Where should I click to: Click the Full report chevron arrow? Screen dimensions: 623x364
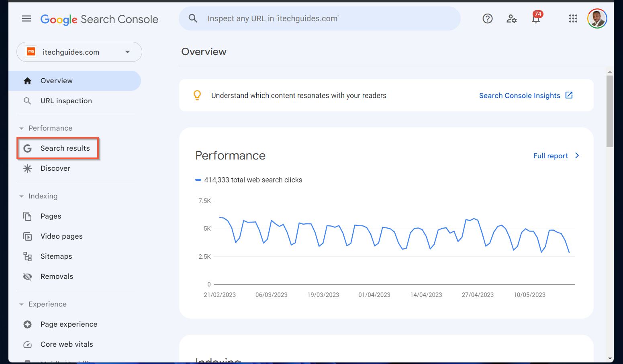coord(577,155)
